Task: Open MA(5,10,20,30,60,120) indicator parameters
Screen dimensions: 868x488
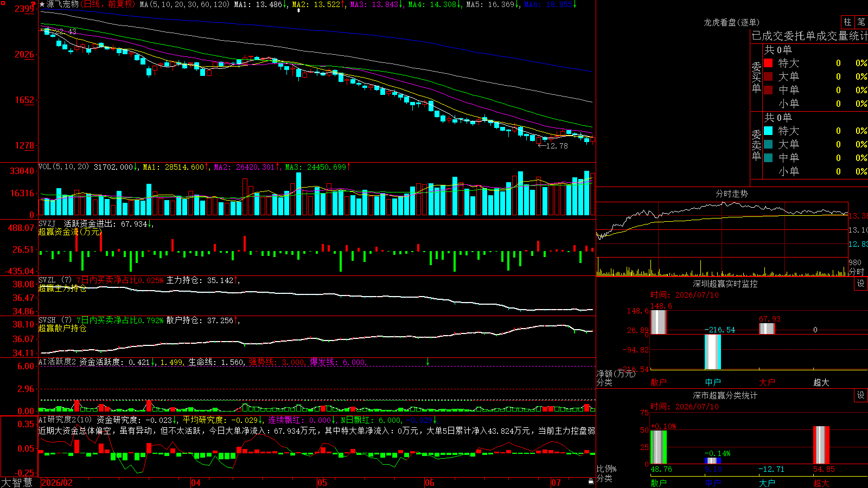Action: [184, 4]
